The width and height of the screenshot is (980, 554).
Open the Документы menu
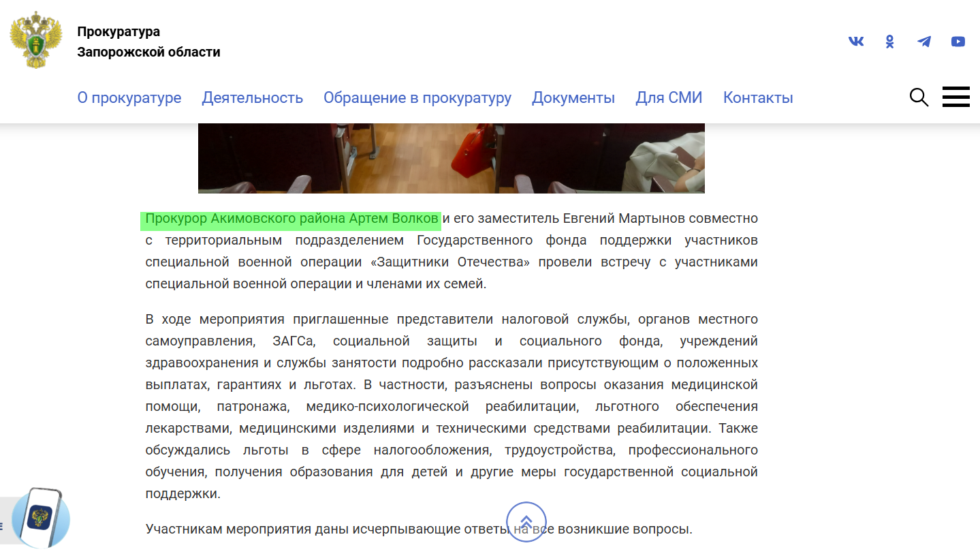click(x=573, y=97)
